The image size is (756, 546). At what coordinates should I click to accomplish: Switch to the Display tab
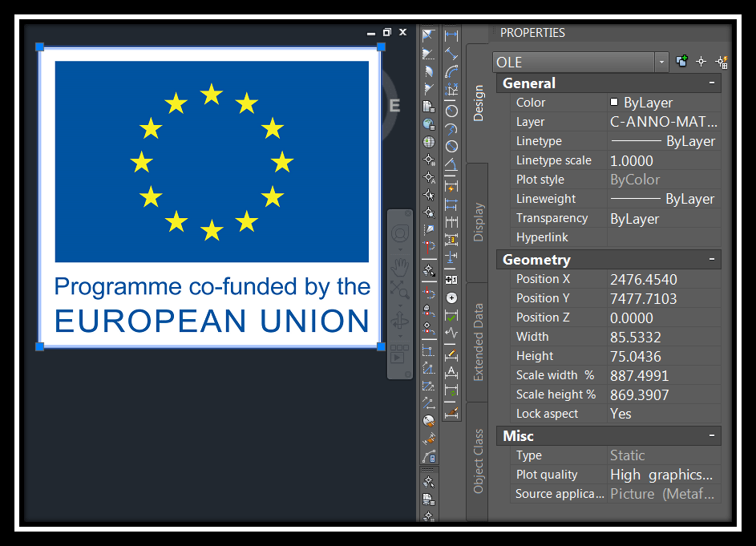pyautogui.click(x=478, y=222)
